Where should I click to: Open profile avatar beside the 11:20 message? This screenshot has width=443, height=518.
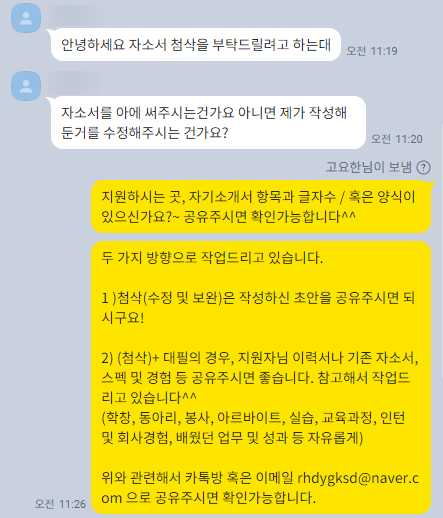point(26,86)
